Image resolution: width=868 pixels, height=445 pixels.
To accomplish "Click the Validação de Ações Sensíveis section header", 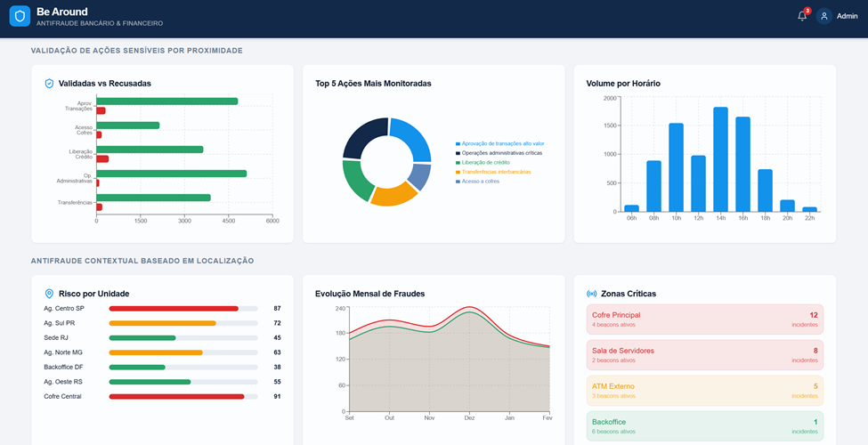I will click(137, 51).
